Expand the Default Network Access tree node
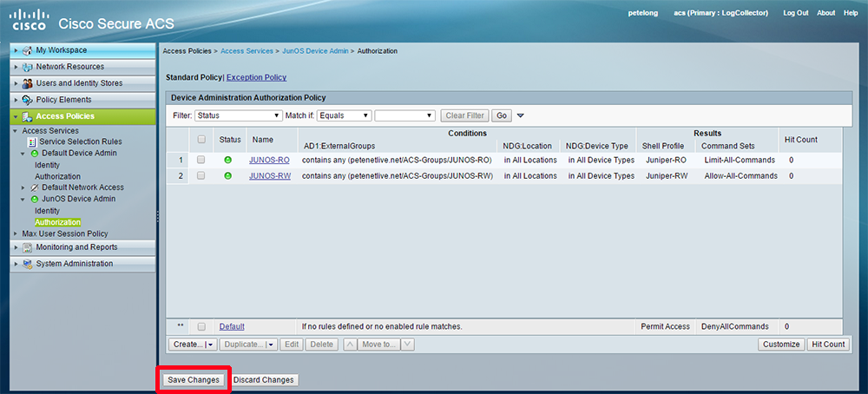The width and height of the screenshot is (868, 394). point(23,187)
